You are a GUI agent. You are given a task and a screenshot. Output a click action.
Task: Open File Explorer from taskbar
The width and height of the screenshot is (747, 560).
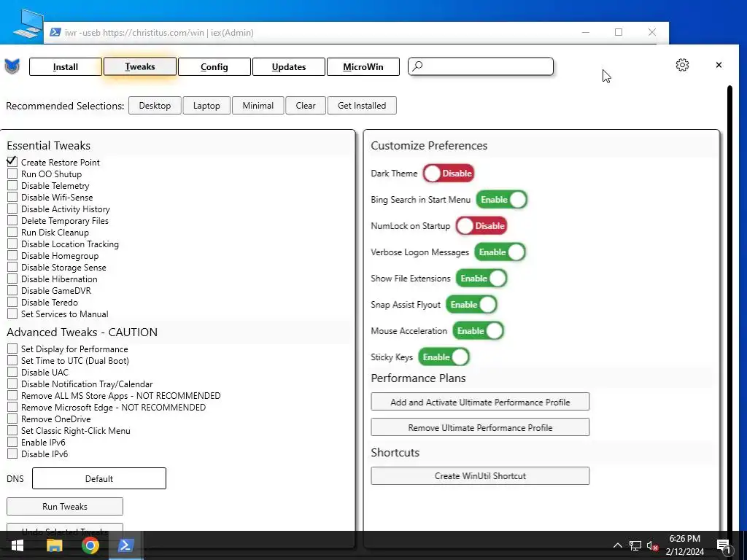click(54, 545)
